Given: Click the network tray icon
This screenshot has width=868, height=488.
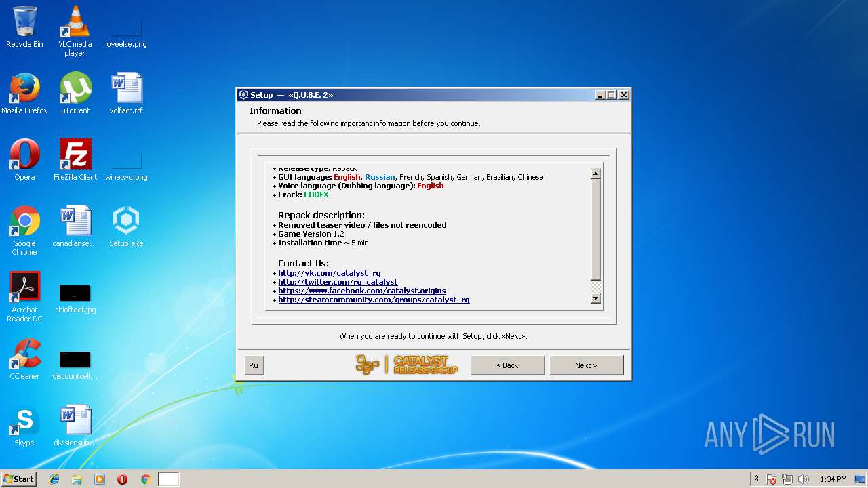Looking at the screenshot, I should tap(787, 479).
